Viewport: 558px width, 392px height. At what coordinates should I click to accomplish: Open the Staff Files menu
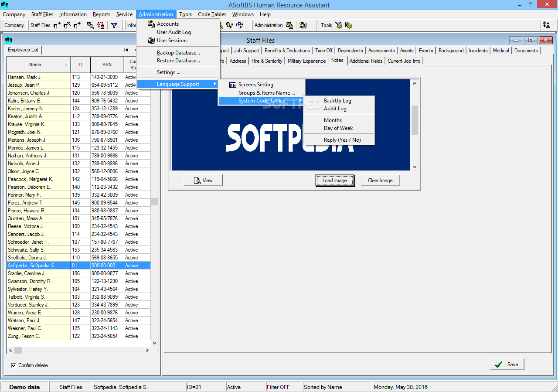(42, 14)
